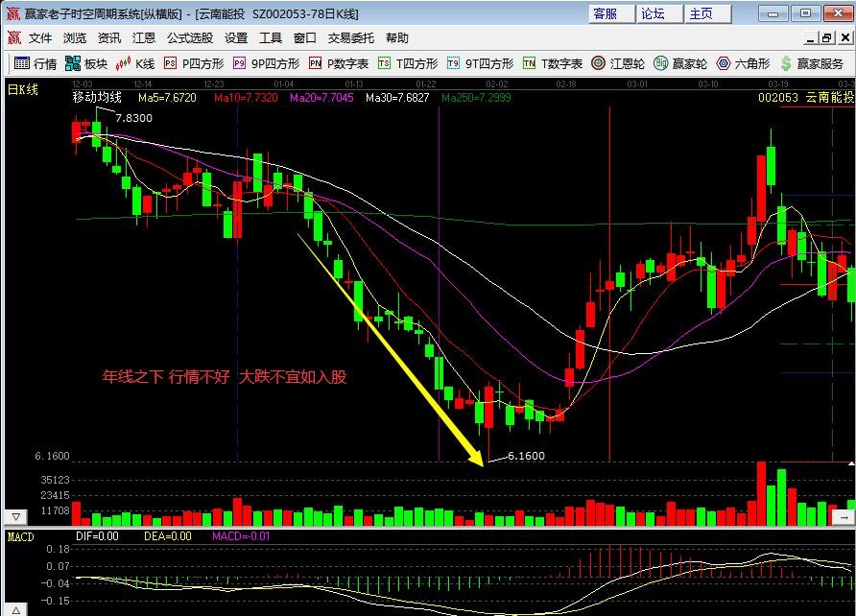Open the 帮助 menu

tap(397, 38)
